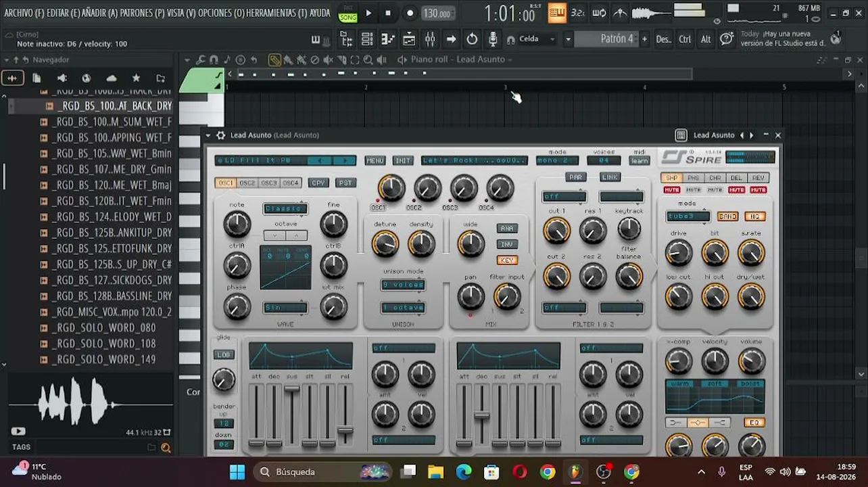Viewport: 868px width, 487px height.
Task: Open the 1 octave unison dropdown
Action: pos(403,308)
